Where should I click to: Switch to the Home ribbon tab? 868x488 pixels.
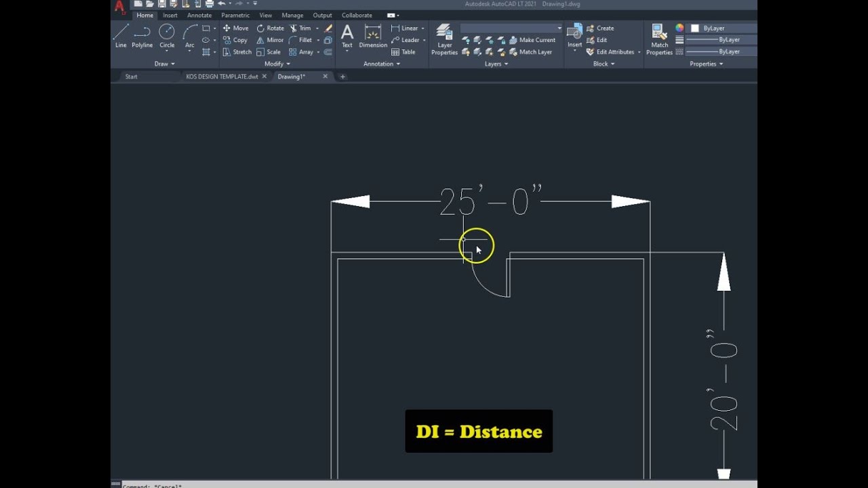pyautogui.click(x=145, y=16)
